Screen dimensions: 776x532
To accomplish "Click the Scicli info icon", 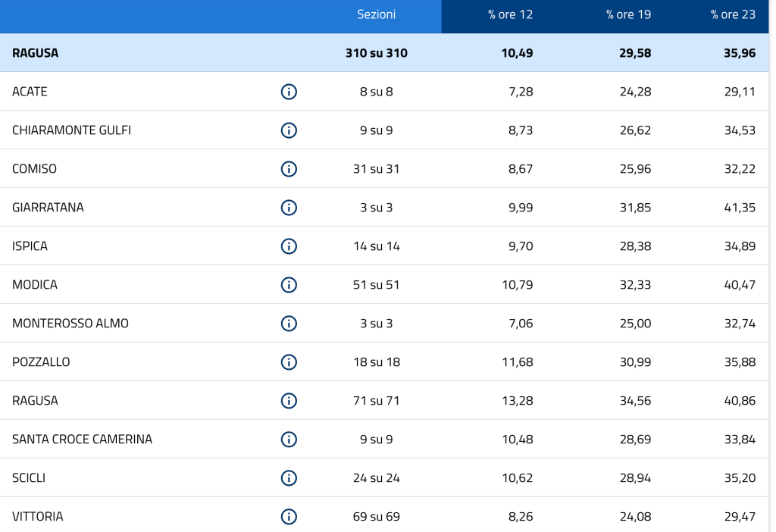I will click(x=289, y=478).
